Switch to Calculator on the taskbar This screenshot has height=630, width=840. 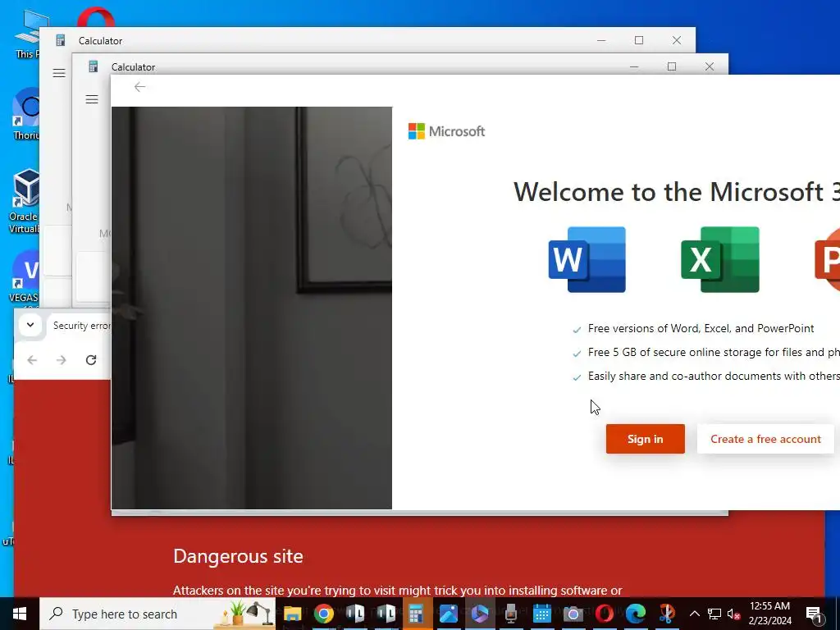416,614
